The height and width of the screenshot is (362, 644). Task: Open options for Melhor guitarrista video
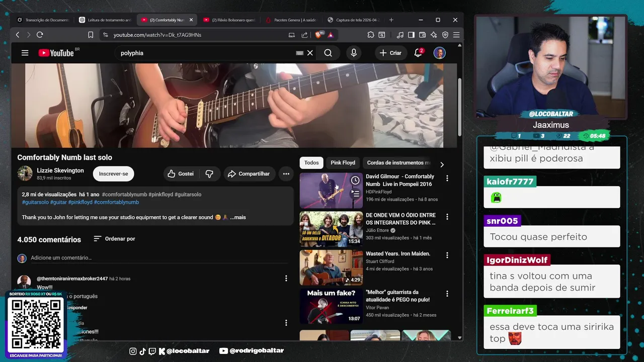pos(447,294)
